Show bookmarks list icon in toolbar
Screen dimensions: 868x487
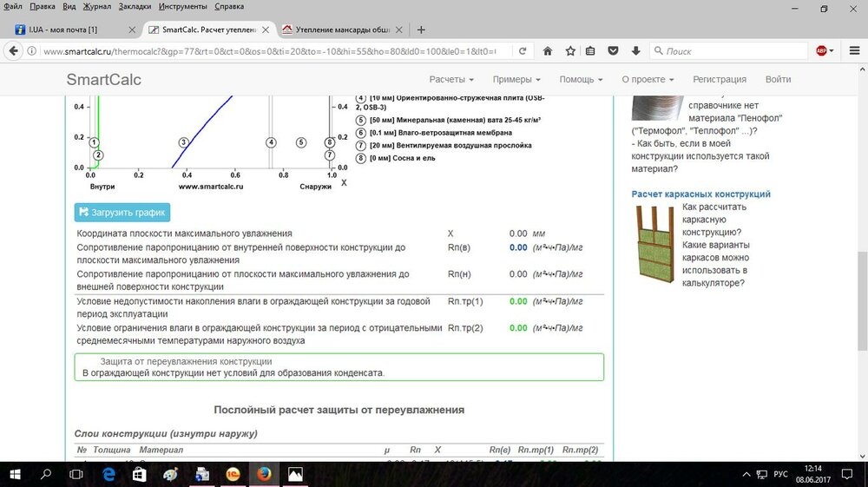[x=591, y=51]
